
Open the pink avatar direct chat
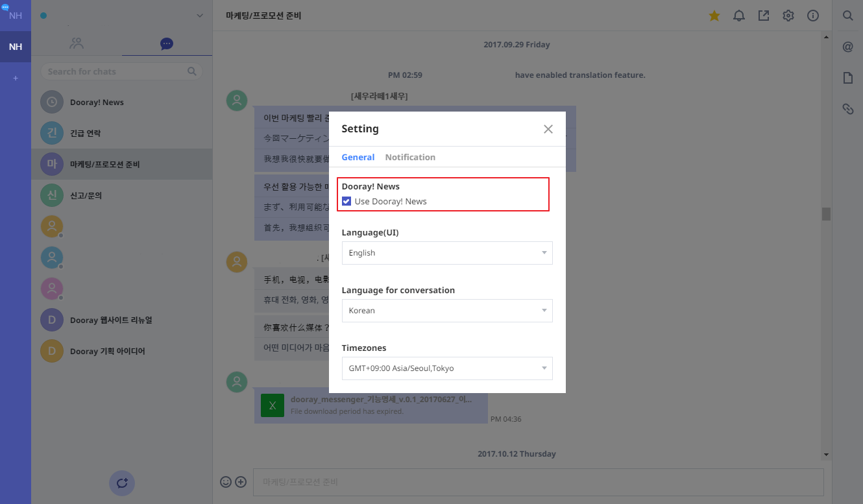pyautogui.click(x=52, y=289)
